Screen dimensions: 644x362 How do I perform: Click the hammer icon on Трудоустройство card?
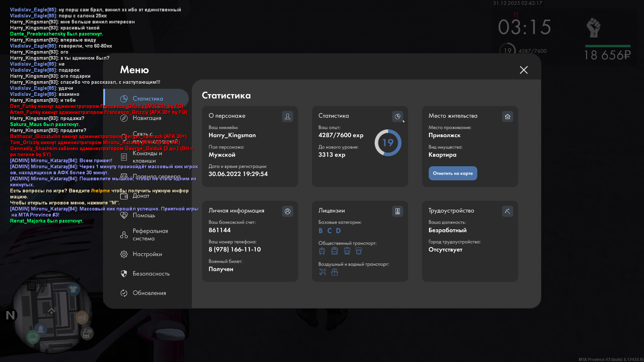pyautogui.click(x=507, y=211)
